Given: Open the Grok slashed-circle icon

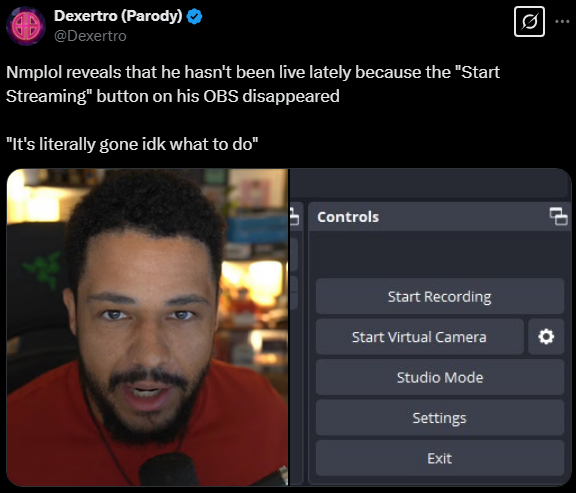Looking at the screenshot, I should tap(529, 22).
